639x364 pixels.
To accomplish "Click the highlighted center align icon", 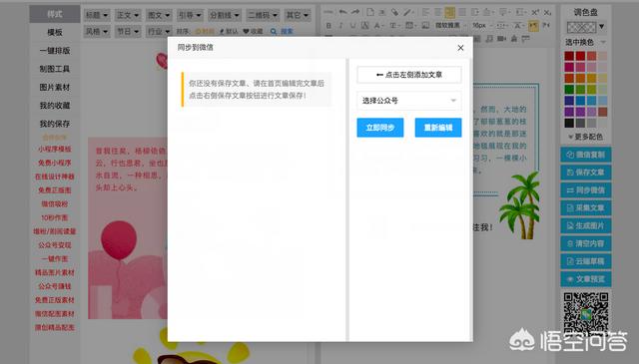I will coord(450,13).
